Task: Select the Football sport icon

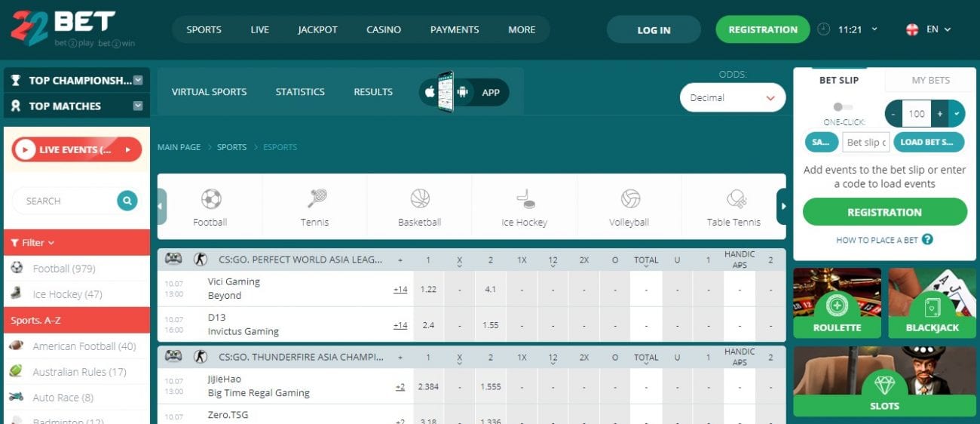Action: point(211,199)
